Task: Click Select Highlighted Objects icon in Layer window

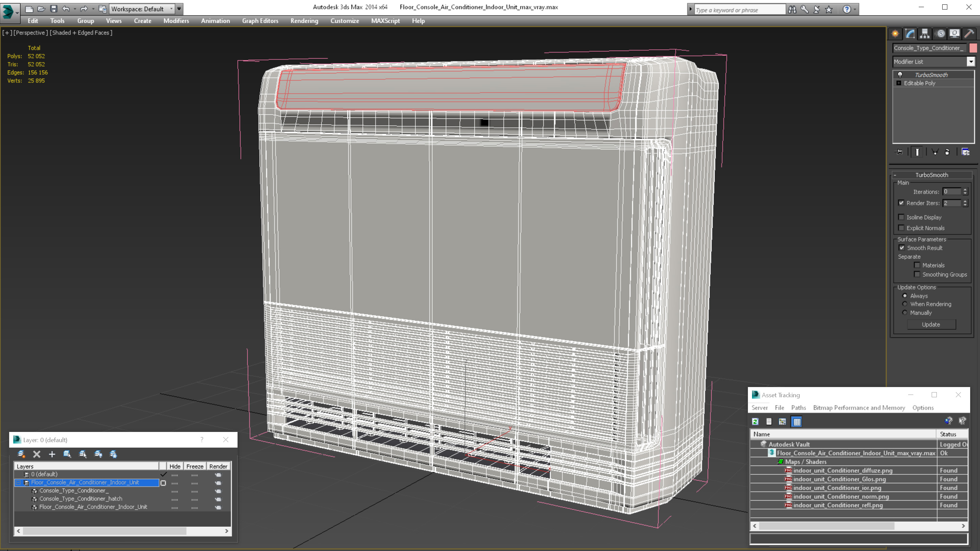Action: (x=67, y=454)
